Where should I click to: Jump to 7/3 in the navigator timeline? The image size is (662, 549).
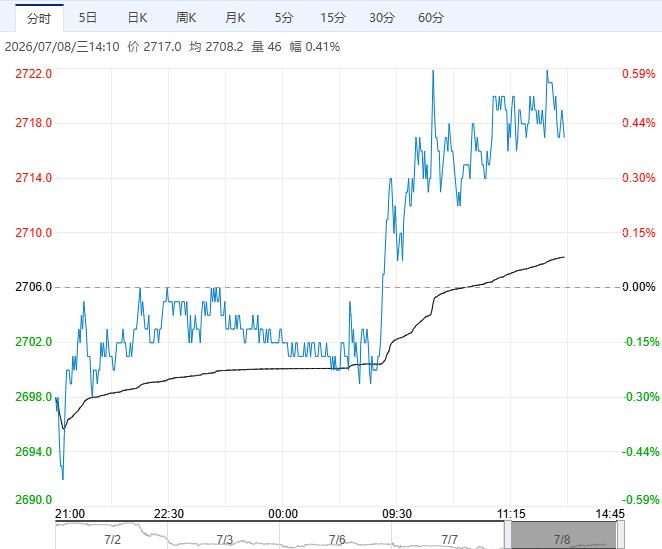225,540
